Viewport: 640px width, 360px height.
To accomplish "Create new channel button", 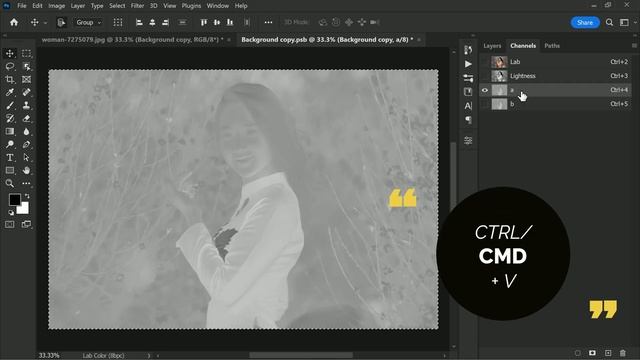I will [608, 353].
